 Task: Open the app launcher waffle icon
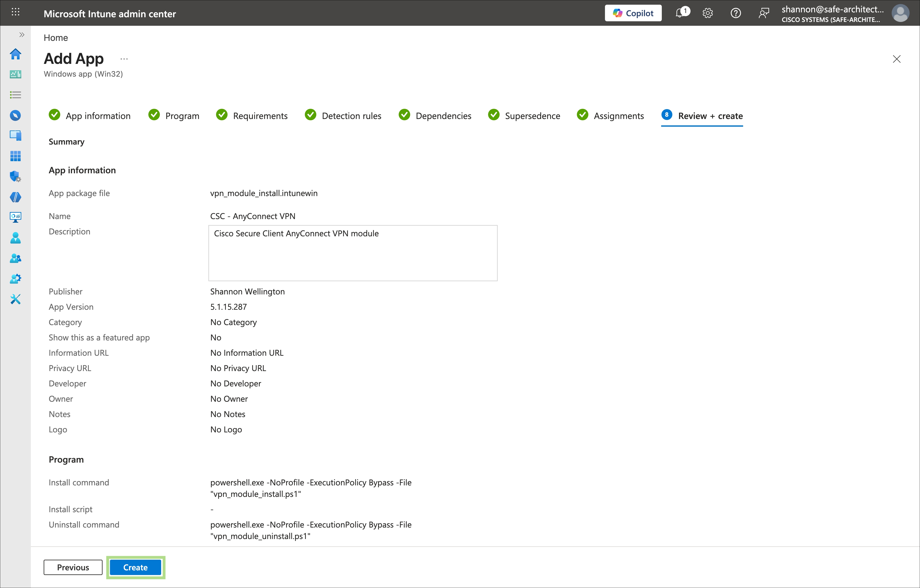(x=15, y=12)
